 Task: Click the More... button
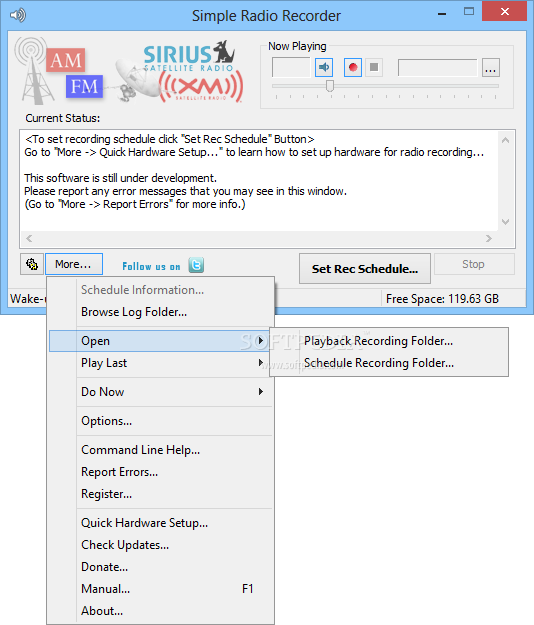(74, 264)
